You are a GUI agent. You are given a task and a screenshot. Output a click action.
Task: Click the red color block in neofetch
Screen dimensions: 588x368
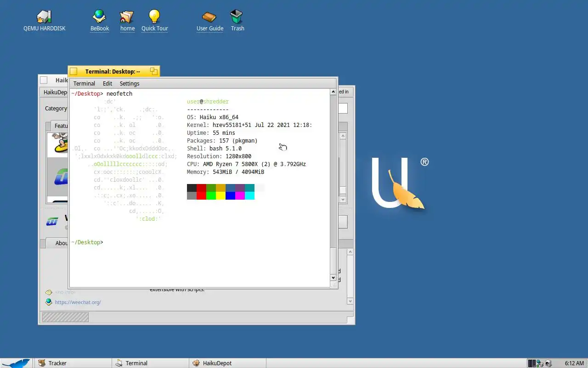201,188
